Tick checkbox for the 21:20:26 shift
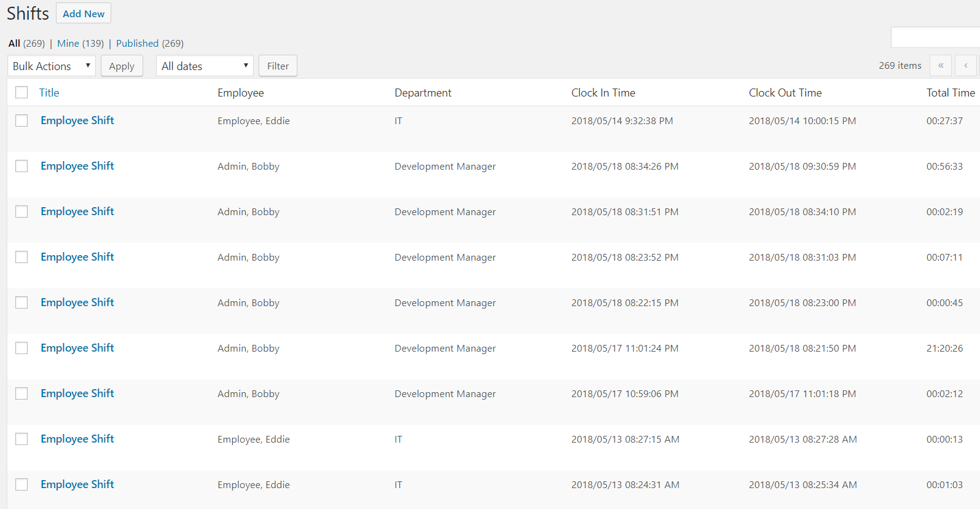Screen dimensions: 980x509 click(x=22, y=348)
